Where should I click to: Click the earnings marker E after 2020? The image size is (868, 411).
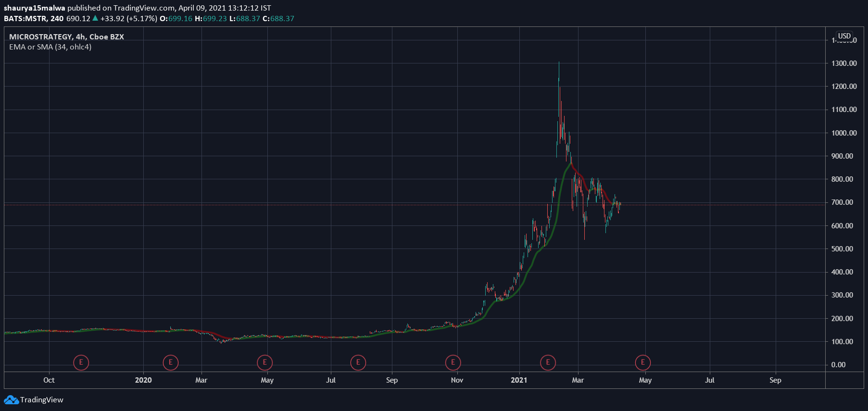tap(170, 362)
